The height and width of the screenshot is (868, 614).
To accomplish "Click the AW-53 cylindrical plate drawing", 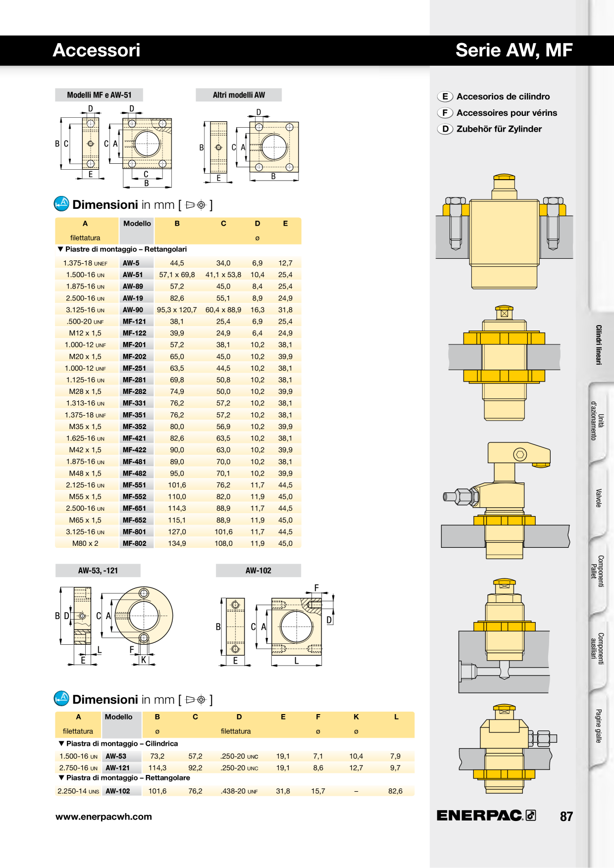I will (114, 626).
